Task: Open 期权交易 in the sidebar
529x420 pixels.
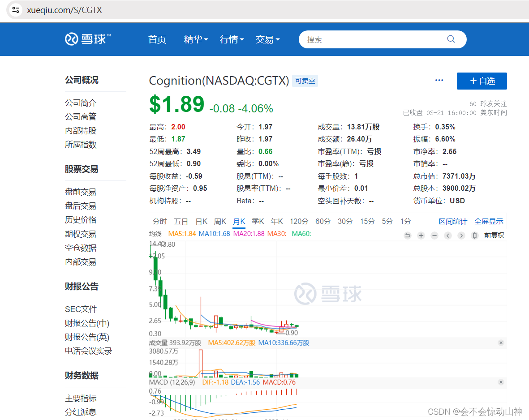Action: pos(81,234)
